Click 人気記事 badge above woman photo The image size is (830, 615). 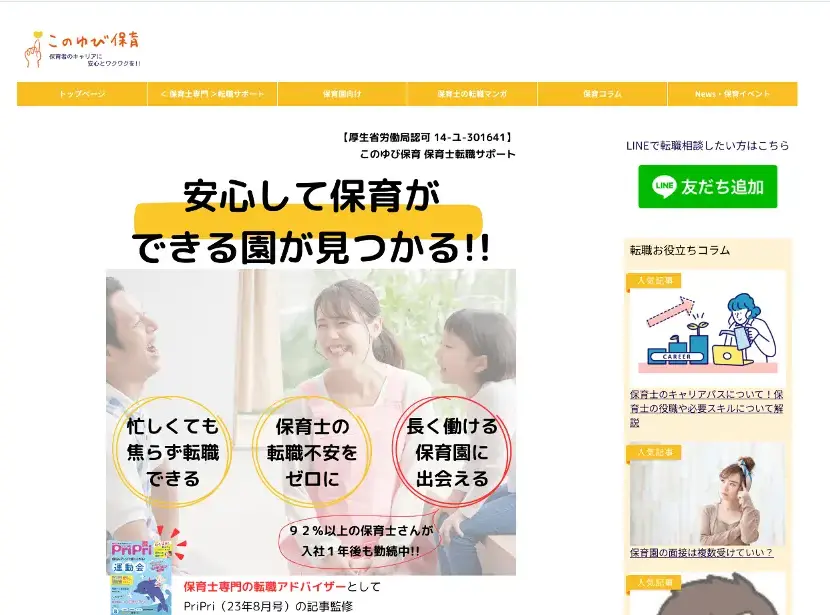pos(653,452)
